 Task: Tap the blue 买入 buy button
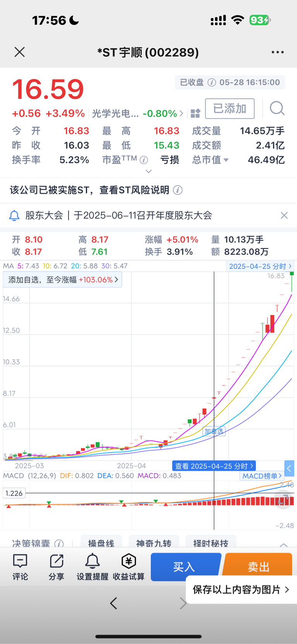186,567
